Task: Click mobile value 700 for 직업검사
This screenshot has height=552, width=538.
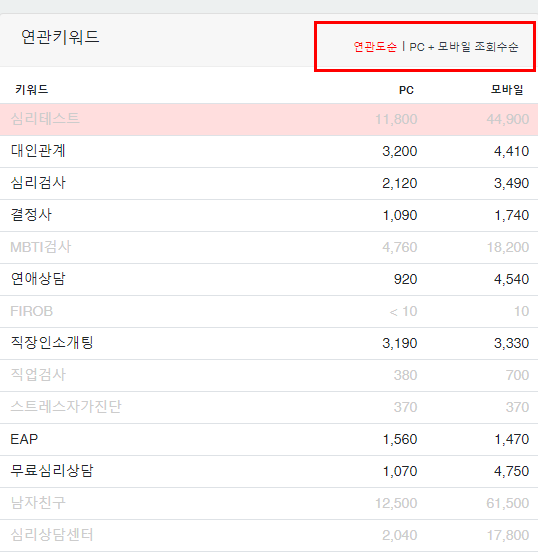Action: [x=518, y=375]
